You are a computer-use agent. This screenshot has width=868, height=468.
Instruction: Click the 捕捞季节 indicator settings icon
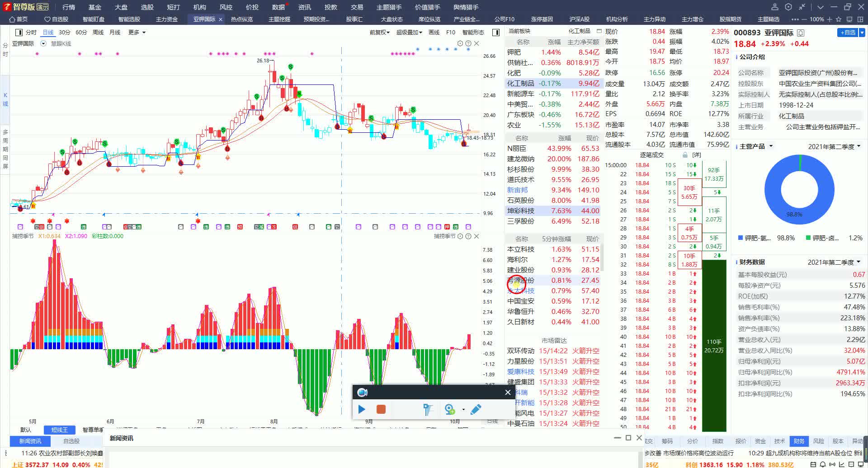pyautogui.click(x=460, y=236)
